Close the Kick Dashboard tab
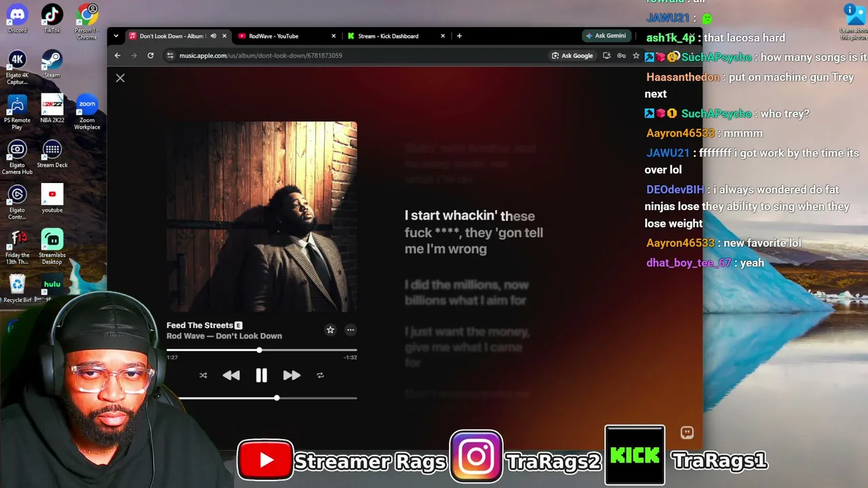 [x=443, y=36]
